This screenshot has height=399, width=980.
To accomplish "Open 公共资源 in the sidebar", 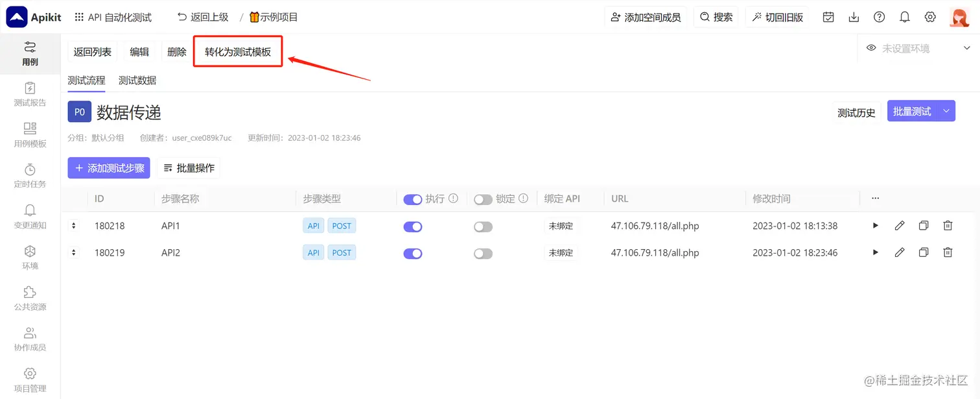I will point(30,298).
